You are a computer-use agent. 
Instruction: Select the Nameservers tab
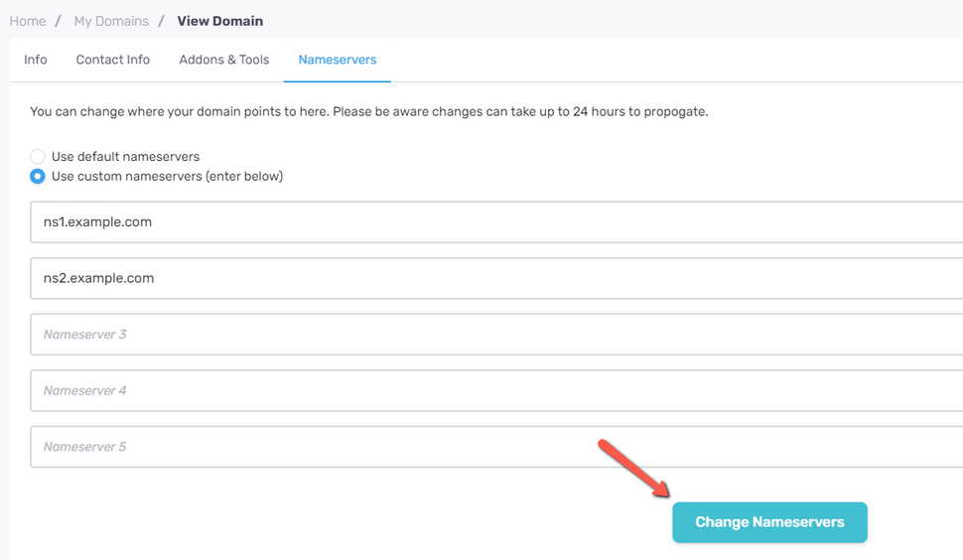338,60
